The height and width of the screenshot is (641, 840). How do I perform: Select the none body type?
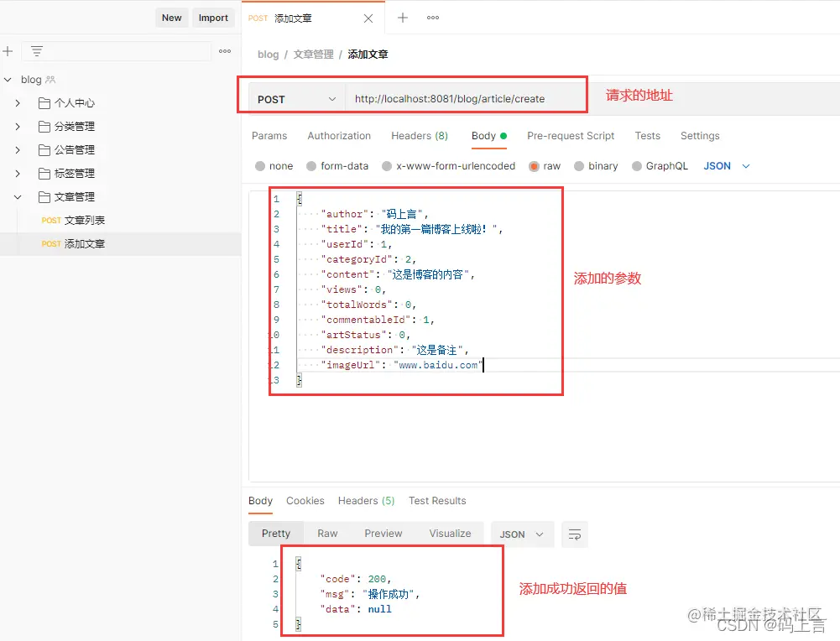tap(260, 166)
